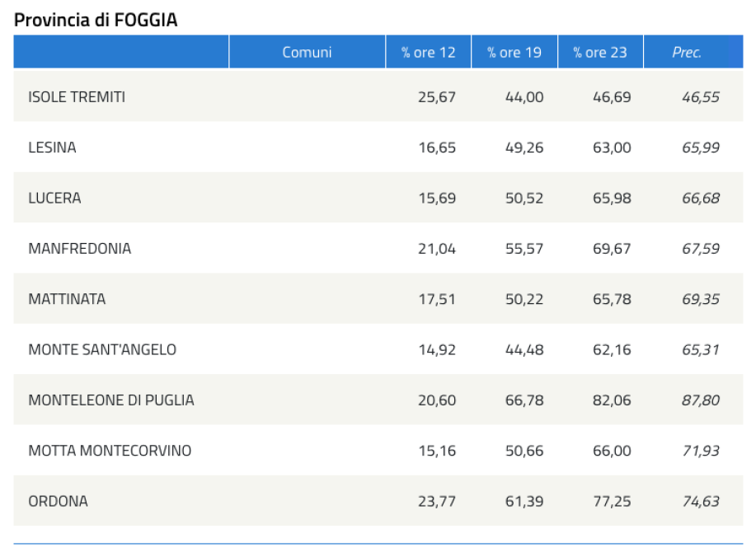Screen dimensions: 756x552
Task: Open the ORDONA municipality row
Action: 378,502
